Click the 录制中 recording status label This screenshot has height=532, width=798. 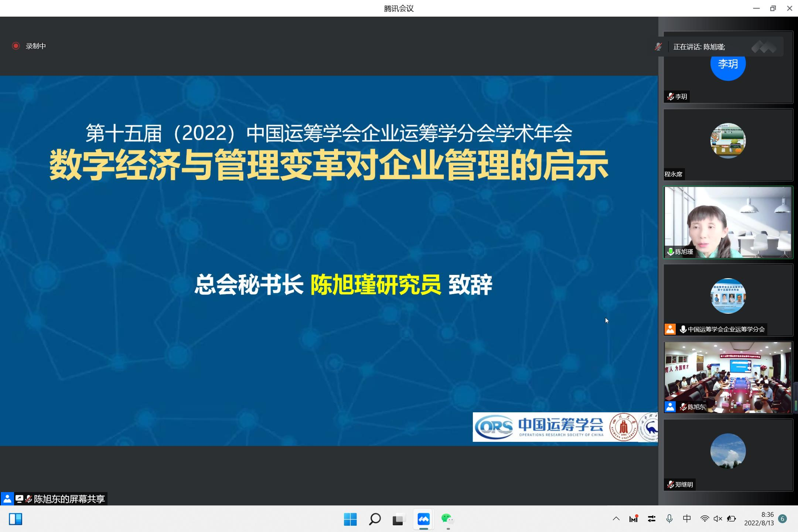[x=36, y=46]
